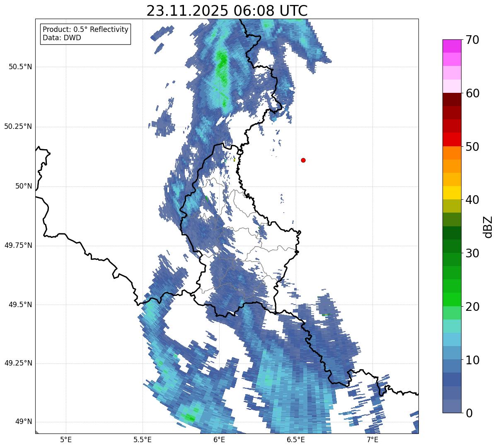This screenshot has width=498, height=448.
Task: Click the longitude label "7°E"
Action: tap(372, 440)
